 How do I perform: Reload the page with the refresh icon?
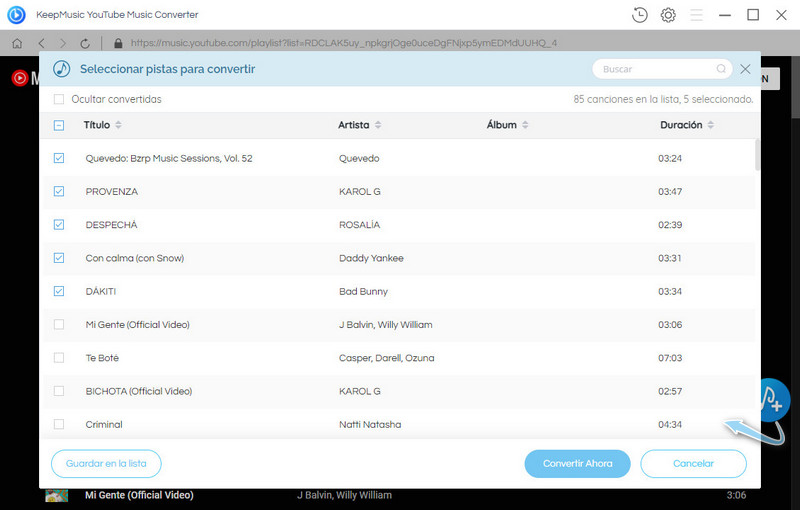pyautogui.click(x=85, y=43)
